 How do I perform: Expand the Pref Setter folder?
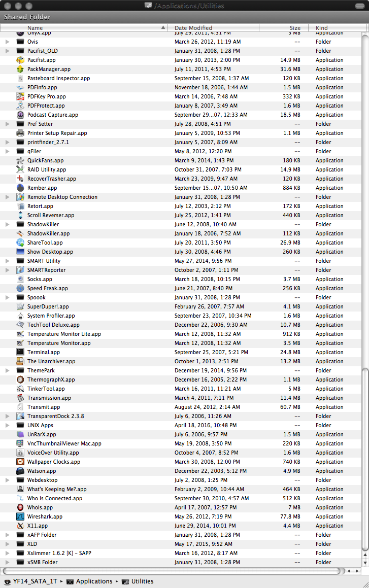pos(8,124)
